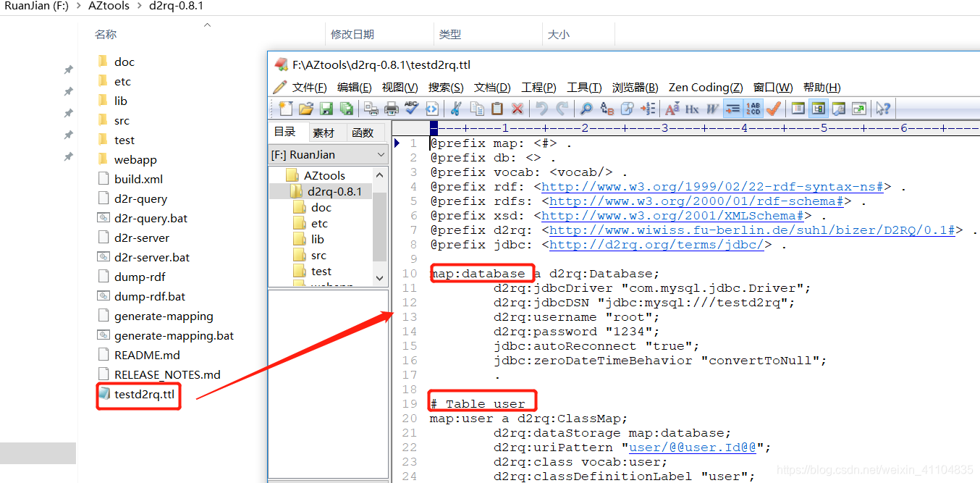980x483 pixels.
Task: Select AZtools in the directory tree
Action: [x=324, y=176]
